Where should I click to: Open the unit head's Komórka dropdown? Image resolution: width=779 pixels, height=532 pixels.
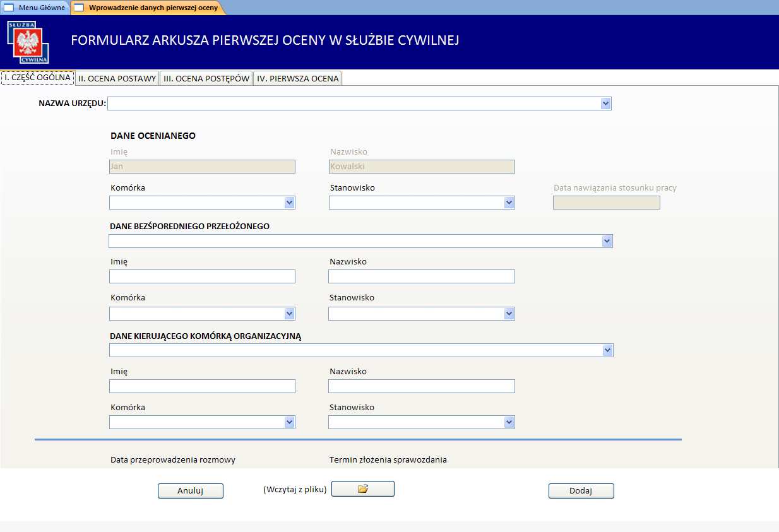pos(289,422)
